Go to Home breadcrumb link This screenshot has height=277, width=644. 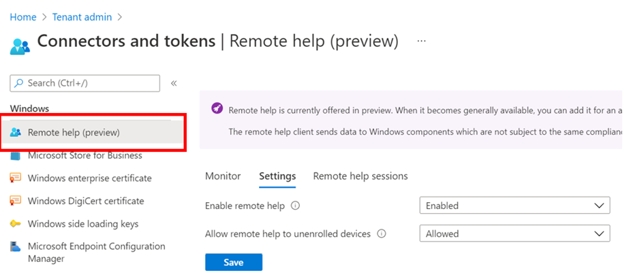pyautogui.click(x=22, y=17)
